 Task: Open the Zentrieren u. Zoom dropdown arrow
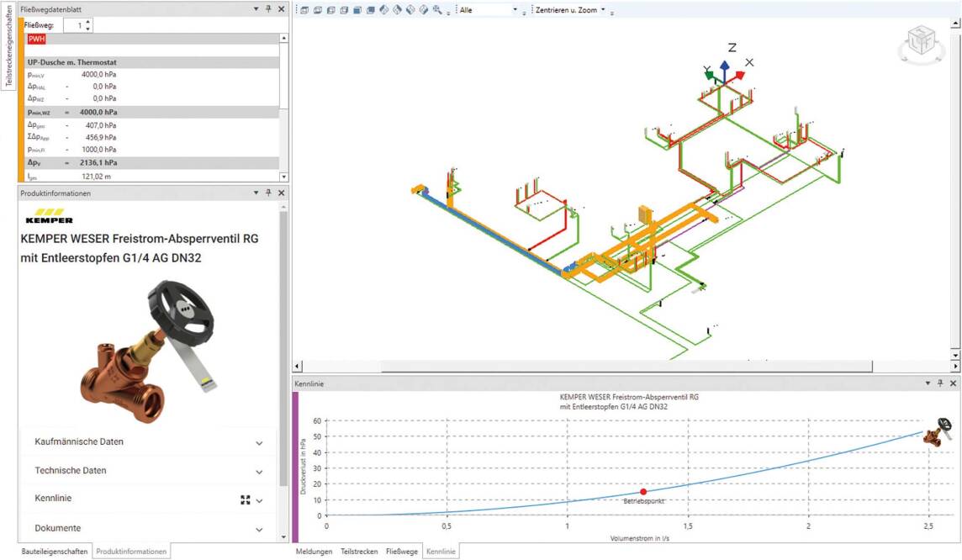tap(603, 9)
